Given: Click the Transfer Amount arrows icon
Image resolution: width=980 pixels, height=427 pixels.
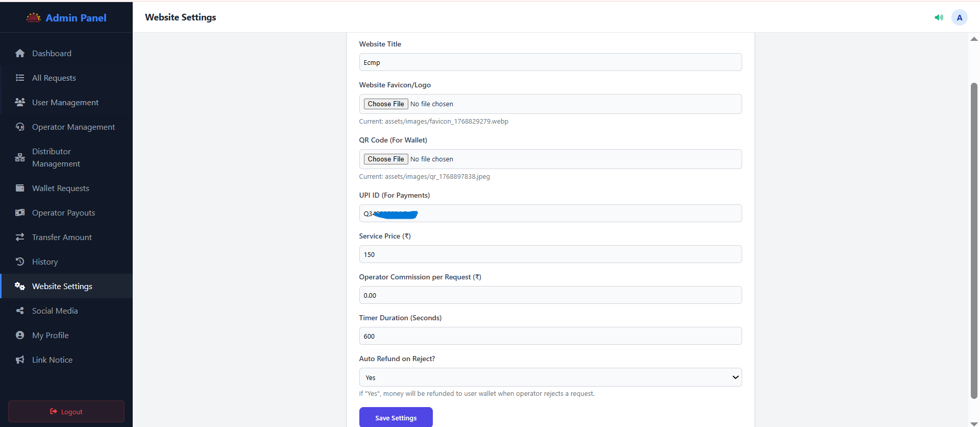Looking at the screenshot, I should click(x=20, y=238).
